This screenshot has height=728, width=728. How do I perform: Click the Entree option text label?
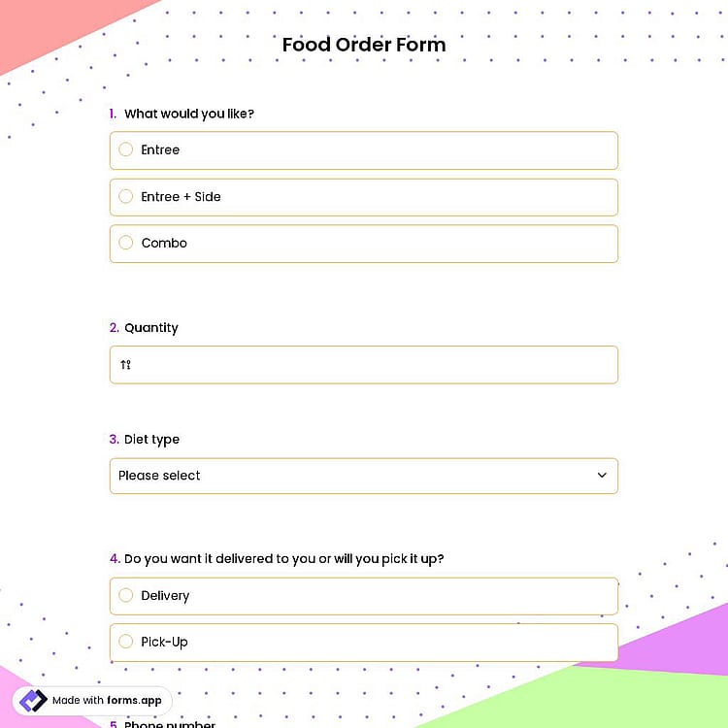[160, 149]
